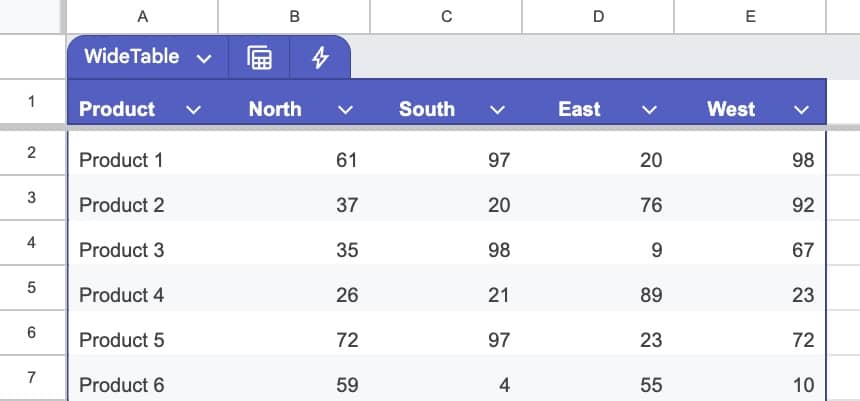The image size is (860, 401).
Task: Open the South column dropdown arrow
Action: point(497,110)
